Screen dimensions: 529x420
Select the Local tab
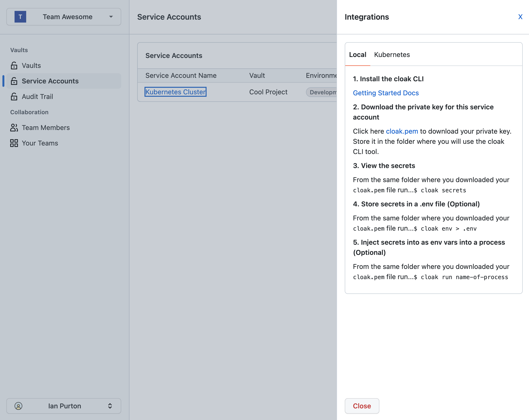pos(358,55)
